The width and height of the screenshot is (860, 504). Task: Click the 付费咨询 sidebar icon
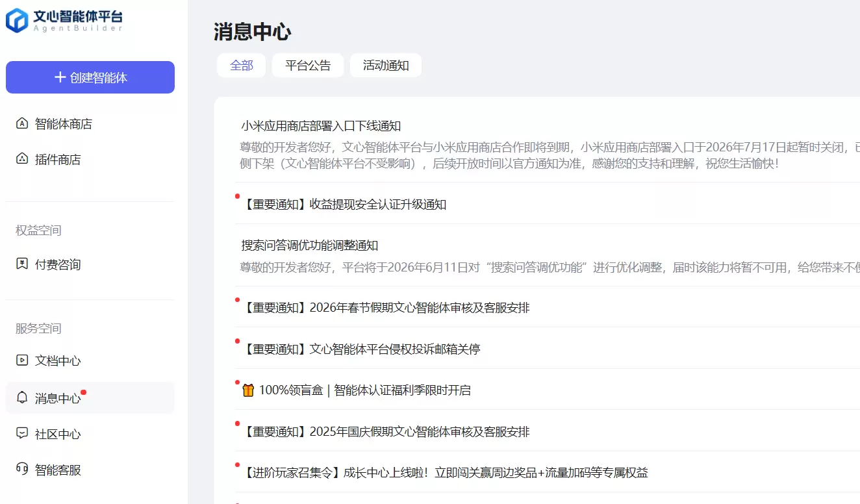click(22, 264)
